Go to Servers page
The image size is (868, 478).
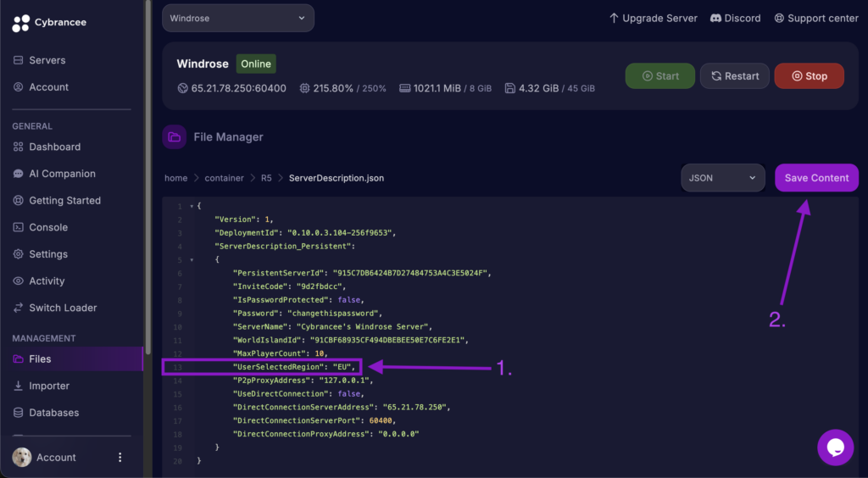point(47,60)
